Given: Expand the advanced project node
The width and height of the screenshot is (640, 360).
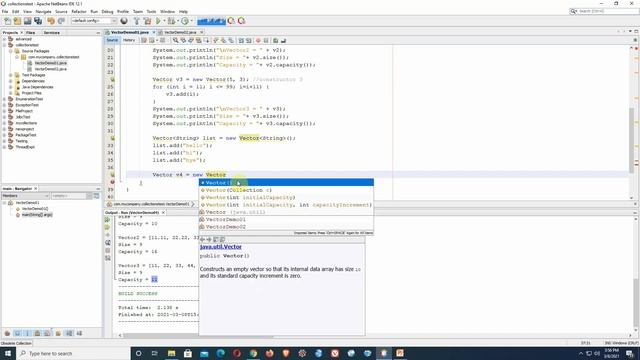Looking at the screenshot, I should point(4,39).
